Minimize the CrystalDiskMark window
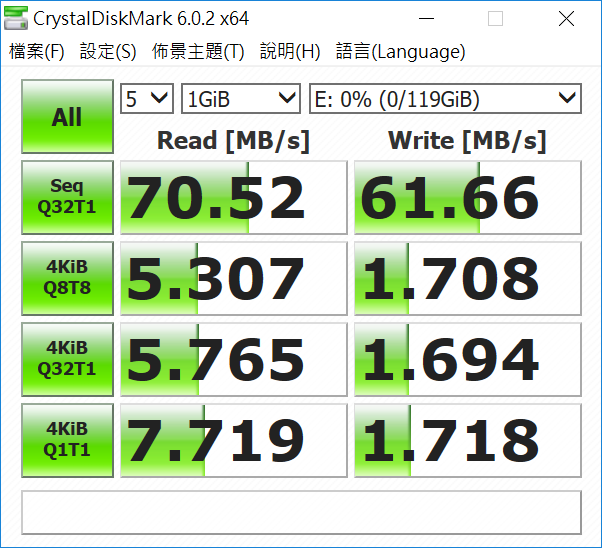Viewport: 602px width, 548px height. point(426,18)
